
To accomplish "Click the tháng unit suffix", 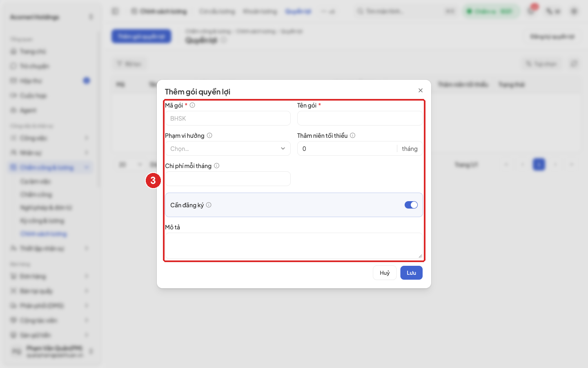I will point(410,148).
